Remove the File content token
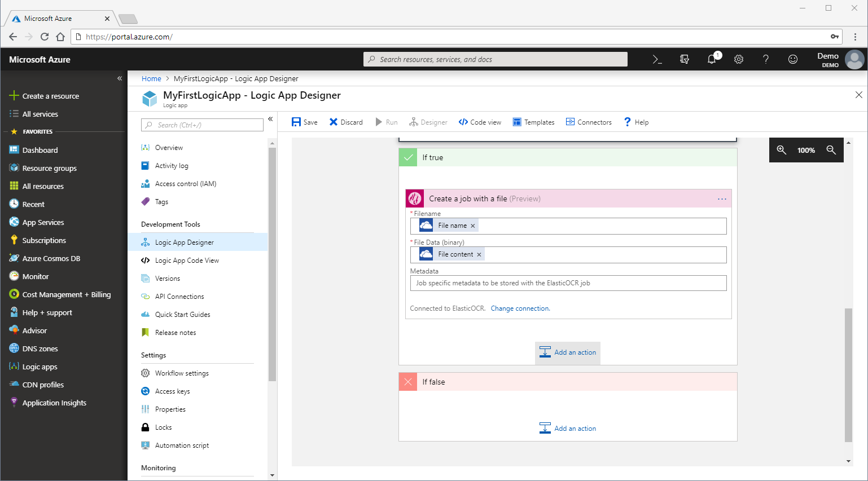 [x=479, y=254]
